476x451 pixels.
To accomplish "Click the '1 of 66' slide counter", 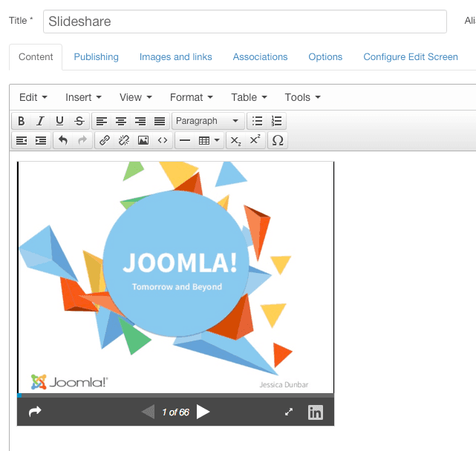I will 175,412.
